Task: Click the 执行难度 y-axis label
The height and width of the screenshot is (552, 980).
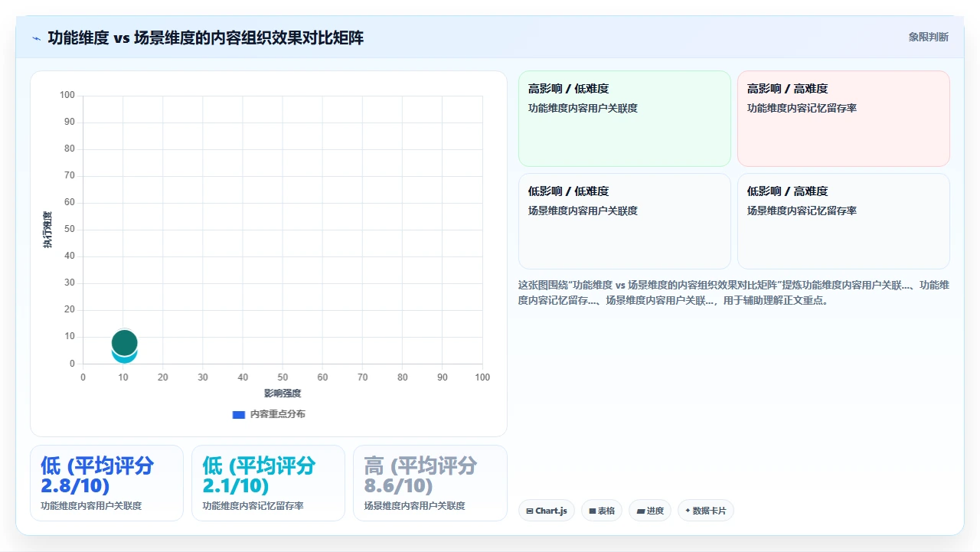Action: [x=47, y=230]
